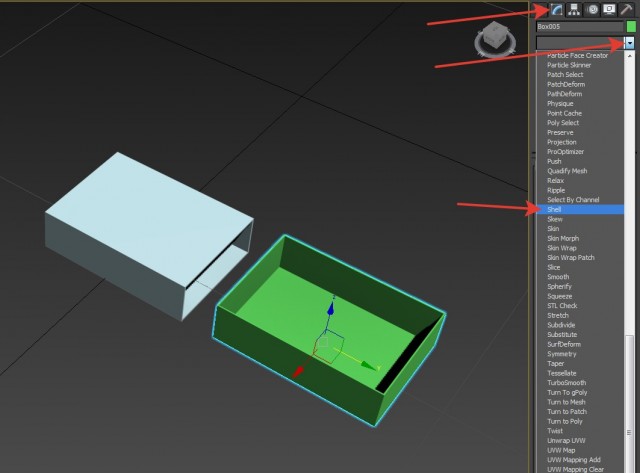
Task: Apply the Preserve modifier
Action: point(560,133)
